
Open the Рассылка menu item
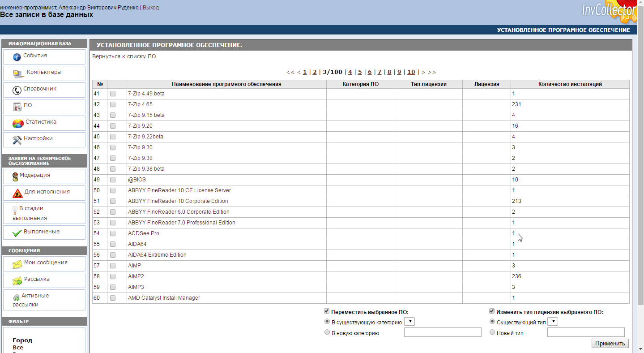click(37, 280)
